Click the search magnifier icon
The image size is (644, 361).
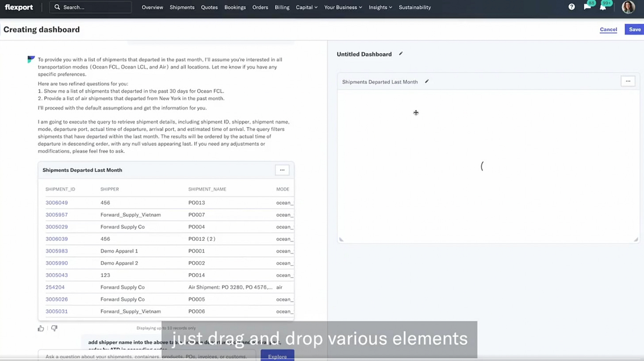tap(57, 7)
